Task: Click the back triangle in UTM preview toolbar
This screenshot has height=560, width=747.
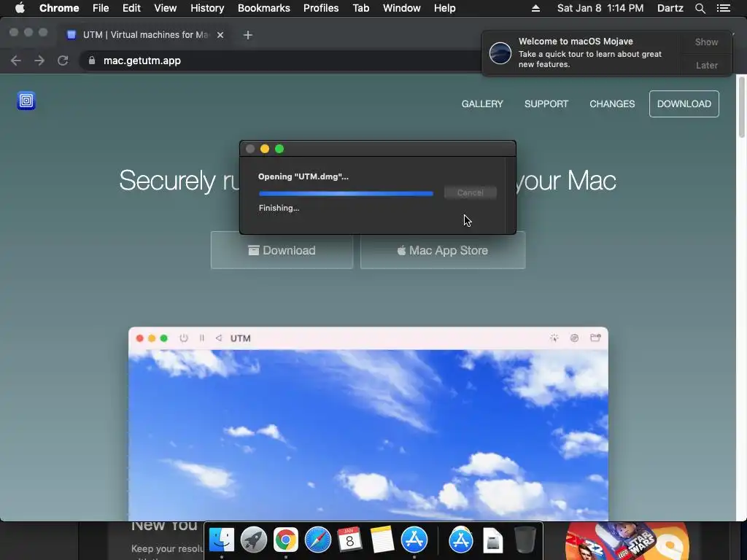Action: pos(219,338)
